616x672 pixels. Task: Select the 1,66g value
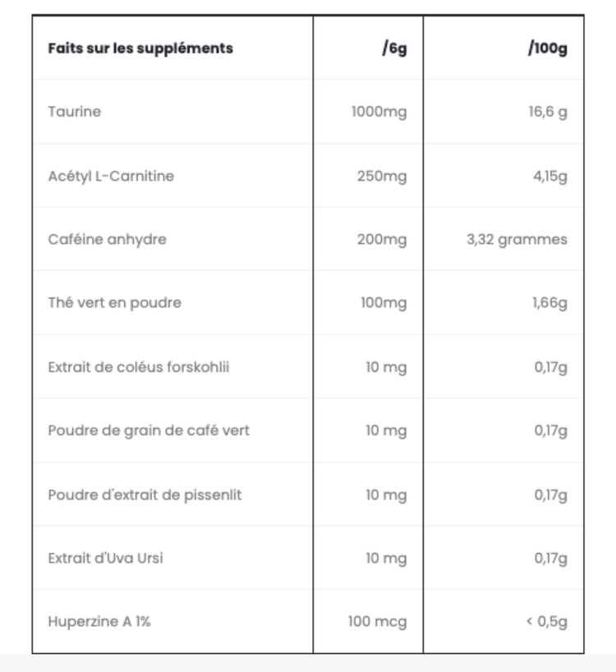tap(550, 303)
